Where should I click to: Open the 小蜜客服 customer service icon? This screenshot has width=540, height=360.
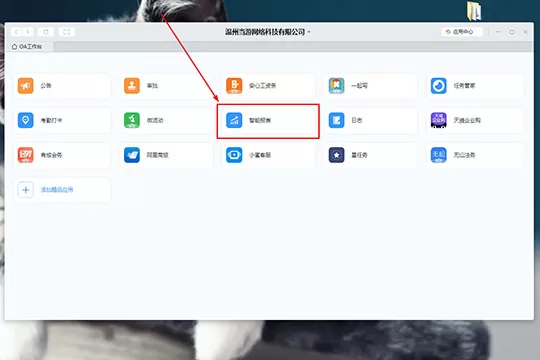point(234,155)
